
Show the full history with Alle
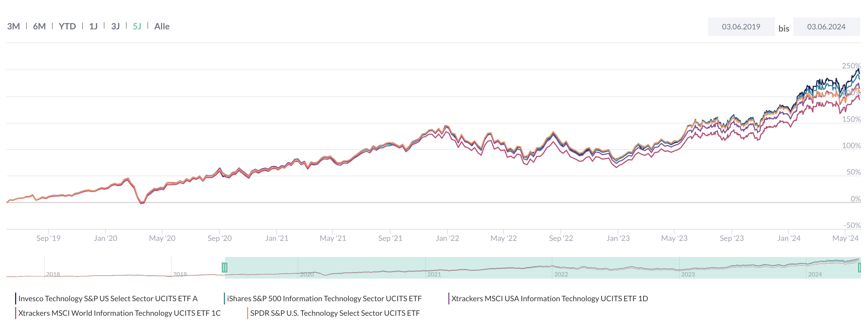[162, 26]
